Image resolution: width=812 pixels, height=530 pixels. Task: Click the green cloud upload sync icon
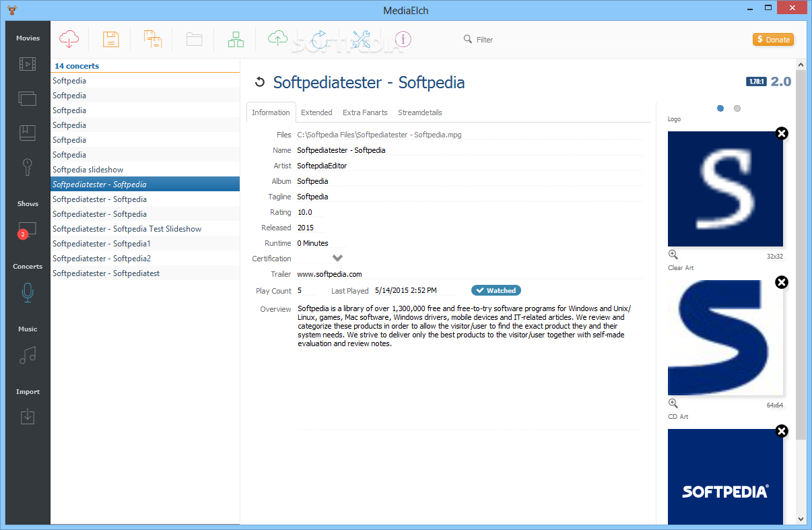277,39
